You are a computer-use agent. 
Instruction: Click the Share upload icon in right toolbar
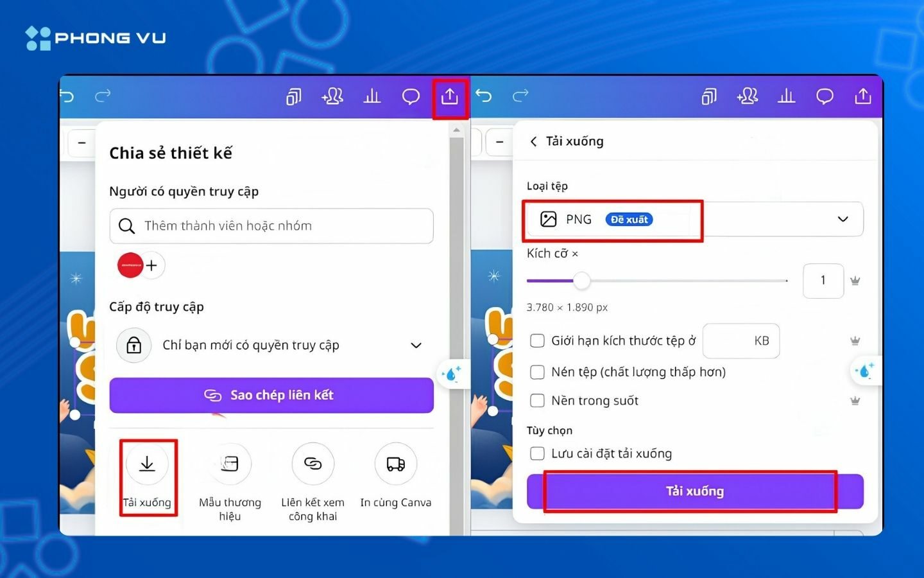[863, 96]
